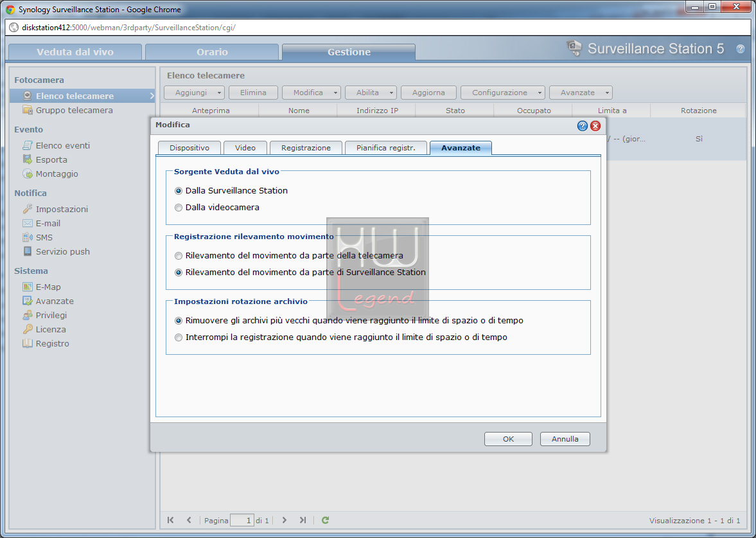The image size is (756, 538).
Task: Click the green refresh icon in pager
Action: point(326,520)
